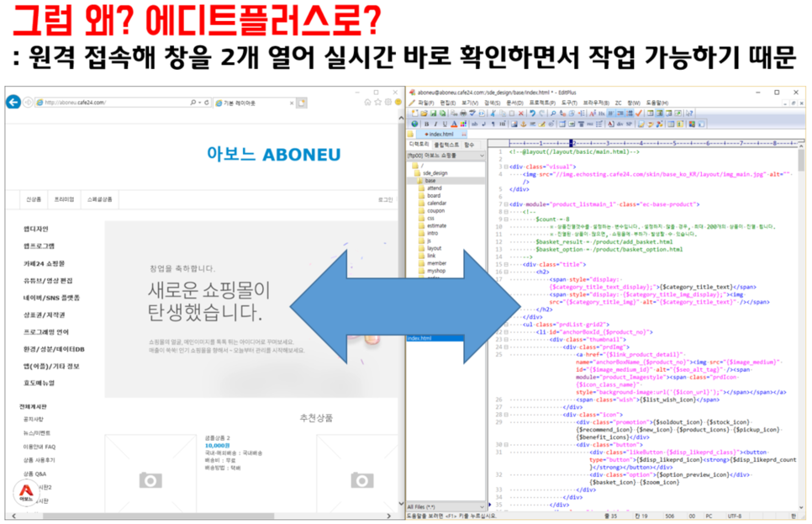Screen dimensions: 812x524
Task: Click the Print icon in EditPlus toolbar
Action: pos(463,113)
